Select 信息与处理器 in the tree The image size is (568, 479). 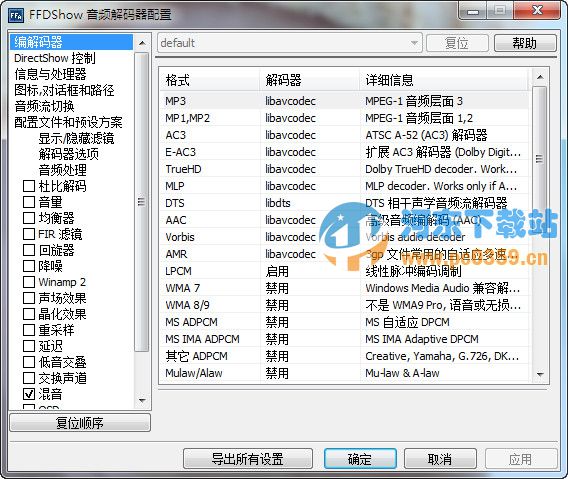(x=50, y=74)
